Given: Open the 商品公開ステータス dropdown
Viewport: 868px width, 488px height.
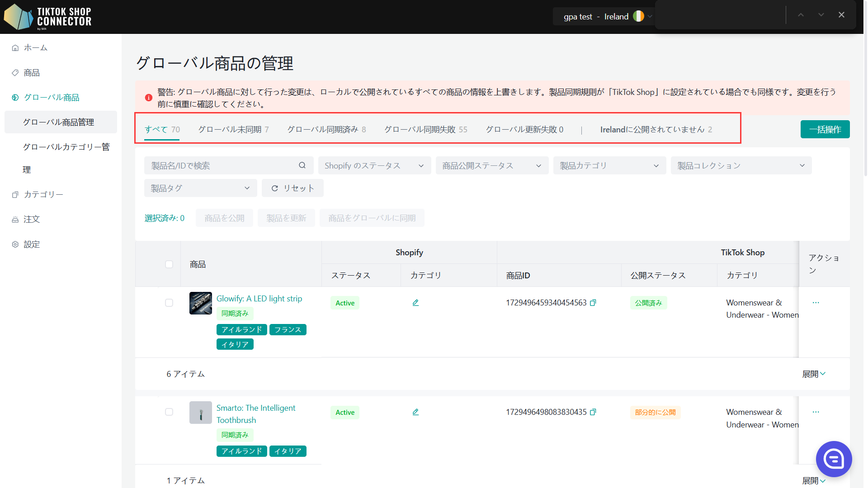Looking at the screenshot, I should [492, 165].
